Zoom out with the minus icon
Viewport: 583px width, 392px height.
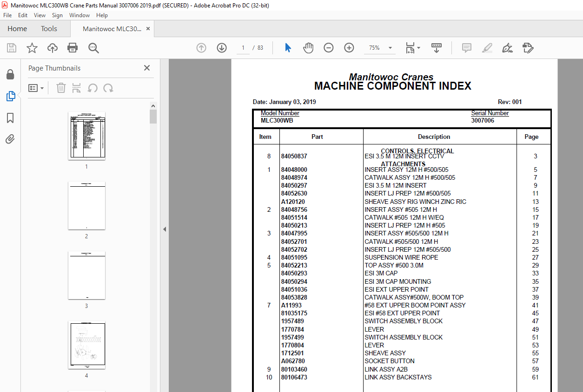click(x=329, y=48)
